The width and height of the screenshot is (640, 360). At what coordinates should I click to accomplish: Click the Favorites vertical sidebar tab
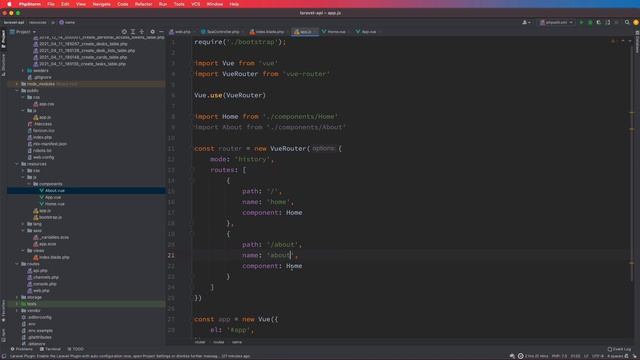click(x=3, y=311)
